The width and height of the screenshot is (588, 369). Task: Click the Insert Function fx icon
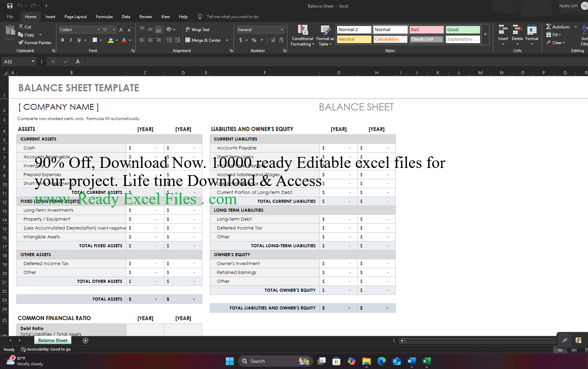[x=78, y=62]
